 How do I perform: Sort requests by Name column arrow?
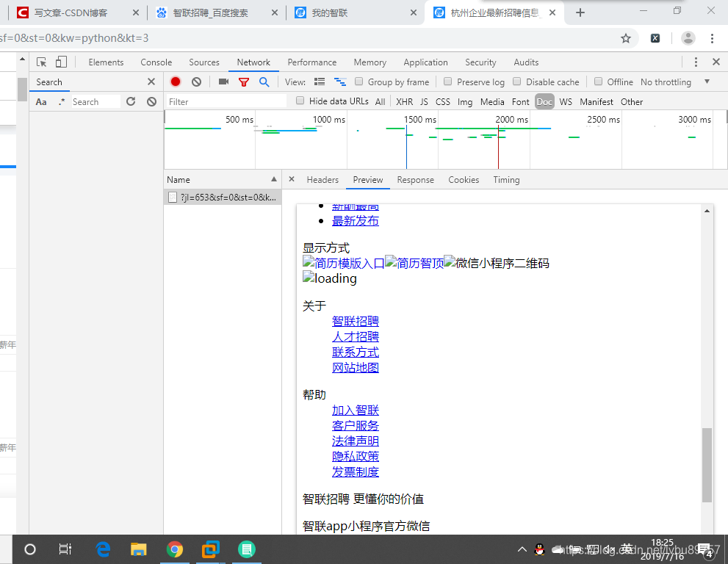click(274, 179)
